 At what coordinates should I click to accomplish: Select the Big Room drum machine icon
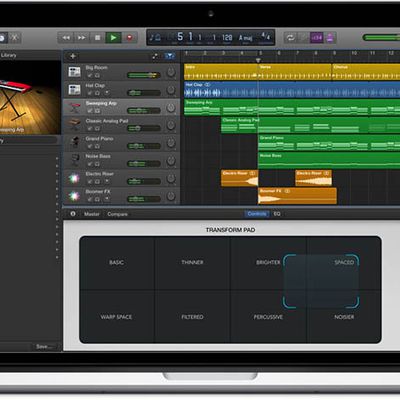pyautogui.click(x=74, y=72)
